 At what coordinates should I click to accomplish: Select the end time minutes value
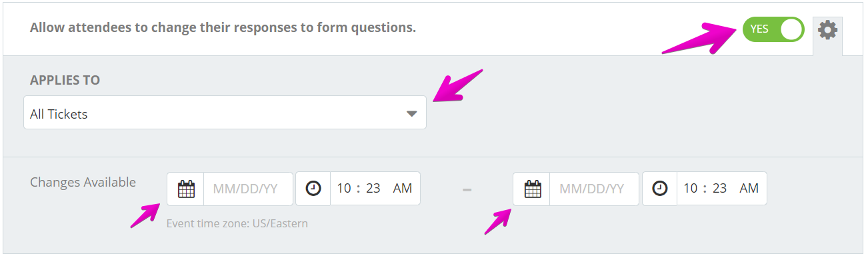pyautogui.click(x=720, y=189)
